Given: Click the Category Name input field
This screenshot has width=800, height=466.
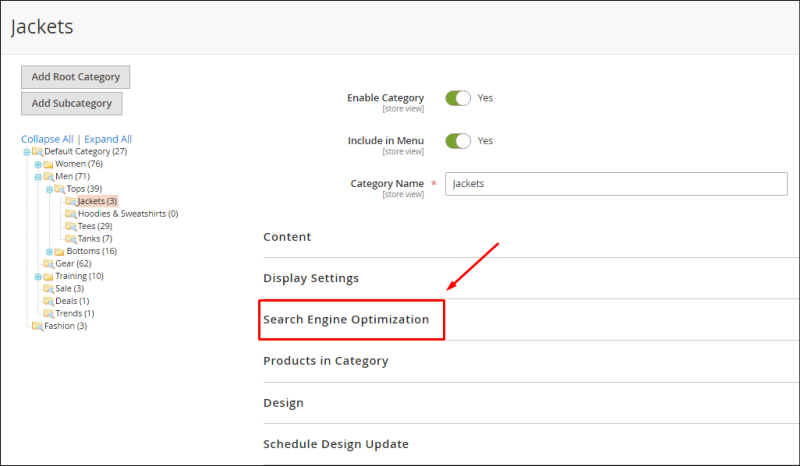Looking at the screenshot, I should 616,184.
